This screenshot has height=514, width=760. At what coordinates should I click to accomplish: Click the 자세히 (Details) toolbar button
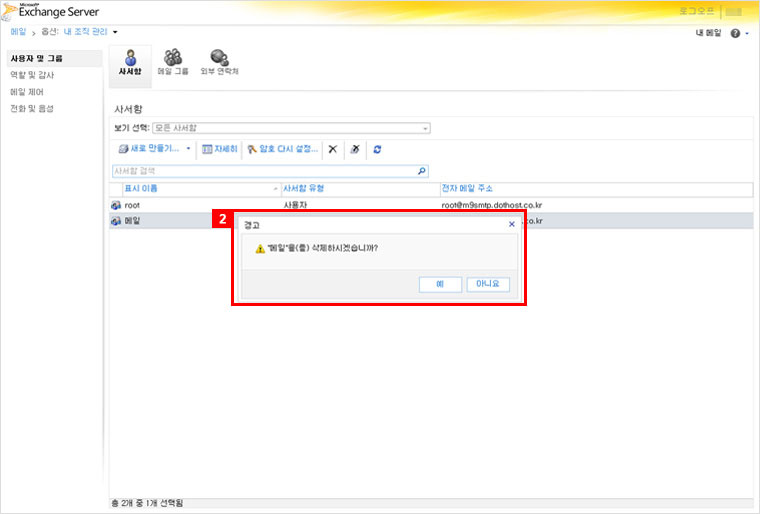[x=220, y=149]
